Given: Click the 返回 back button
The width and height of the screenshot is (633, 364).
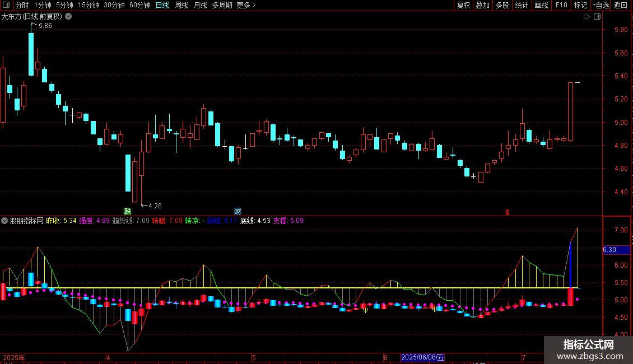Looking at the screenshot, I should click(621, 5).
